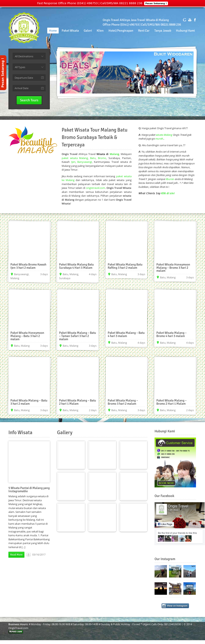Open Paket Wisata Bromo Kawah Ijen card title
This screenshot has width=205, height=644.
28,266
